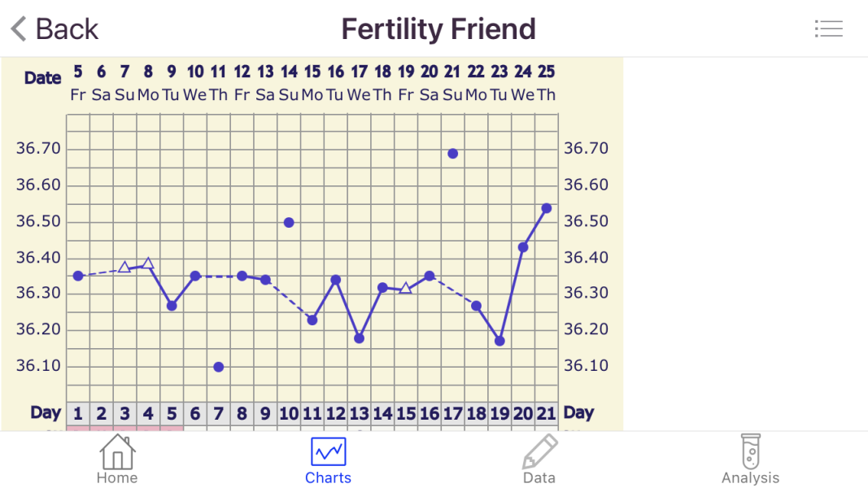Open the Analysis test tube icon

click(x=750, y=450)
